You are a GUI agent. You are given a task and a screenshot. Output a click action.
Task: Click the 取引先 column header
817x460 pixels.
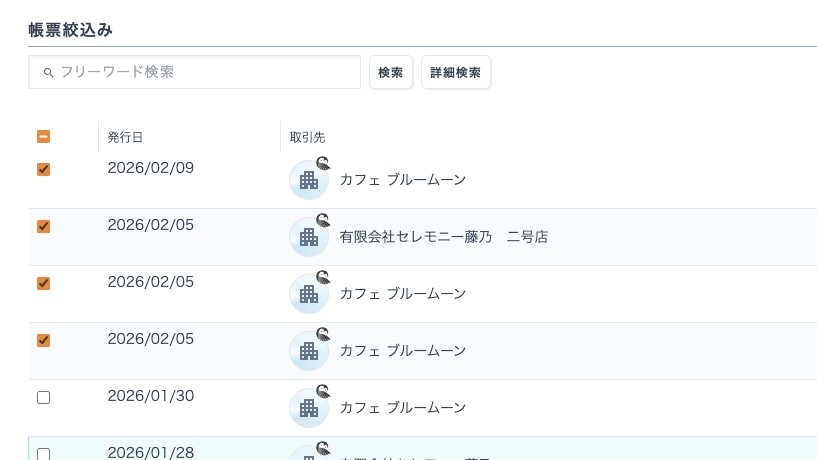(x=307, y=137)
